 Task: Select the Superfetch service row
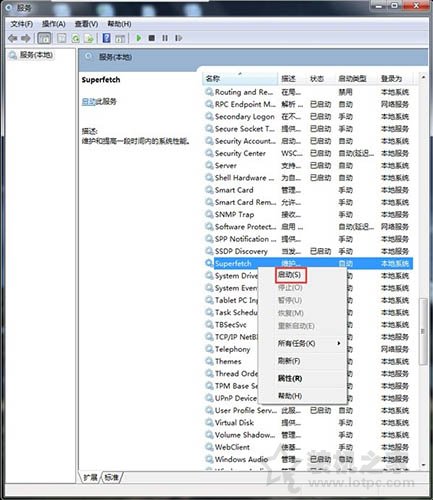308,263
